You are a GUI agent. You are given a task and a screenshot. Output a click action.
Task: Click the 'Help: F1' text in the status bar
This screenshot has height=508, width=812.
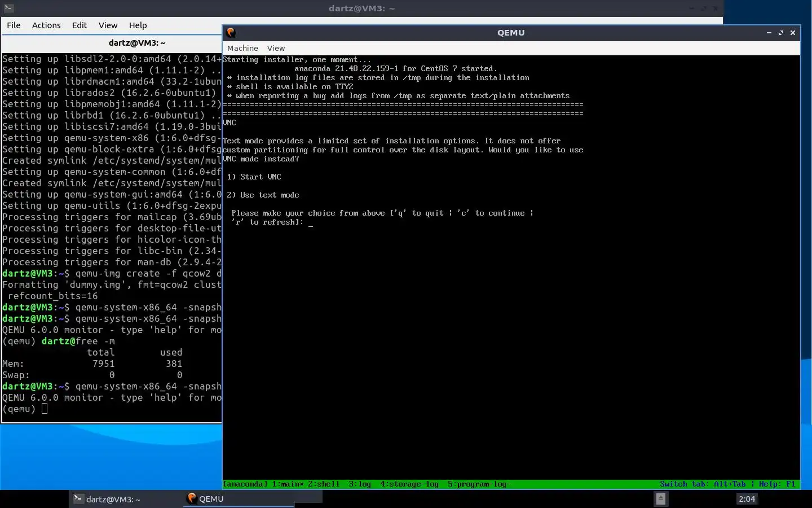777,484
